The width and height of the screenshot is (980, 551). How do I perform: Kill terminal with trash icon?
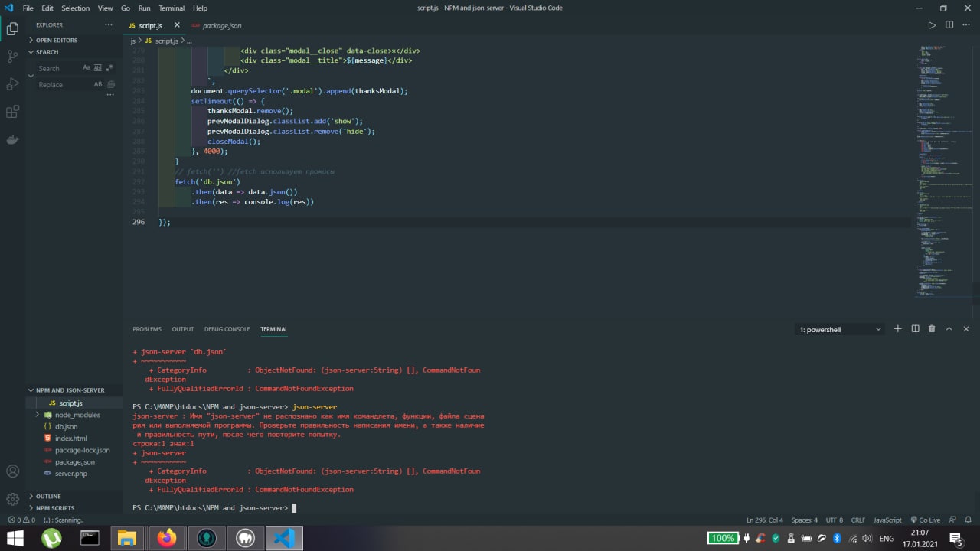click(x=932, y=329)
